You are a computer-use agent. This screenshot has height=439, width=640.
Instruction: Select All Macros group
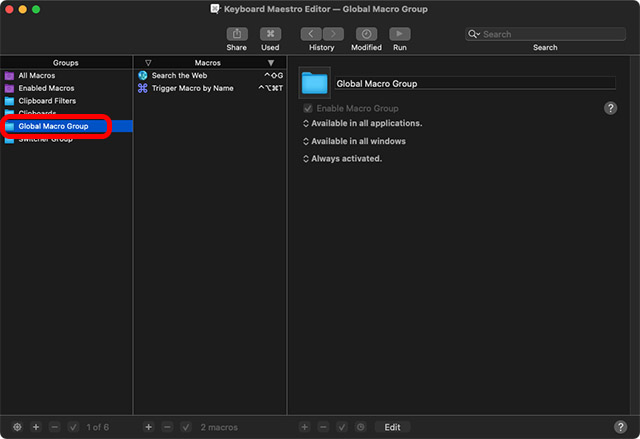pyautogui.click(x=66, y=75)
